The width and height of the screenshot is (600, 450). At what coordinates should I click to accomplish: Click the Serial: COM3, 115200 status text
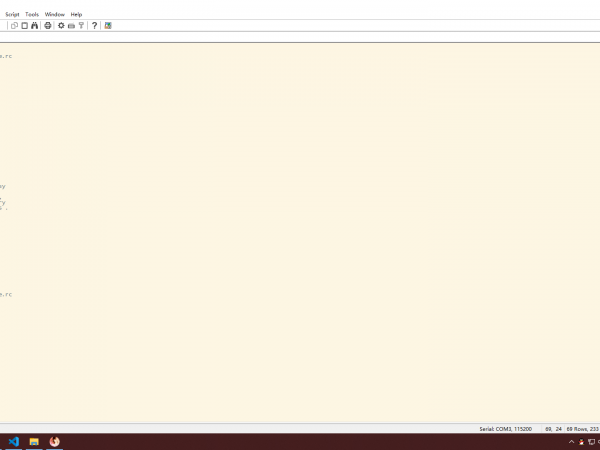pyautogui.click(x=505, y=428)
